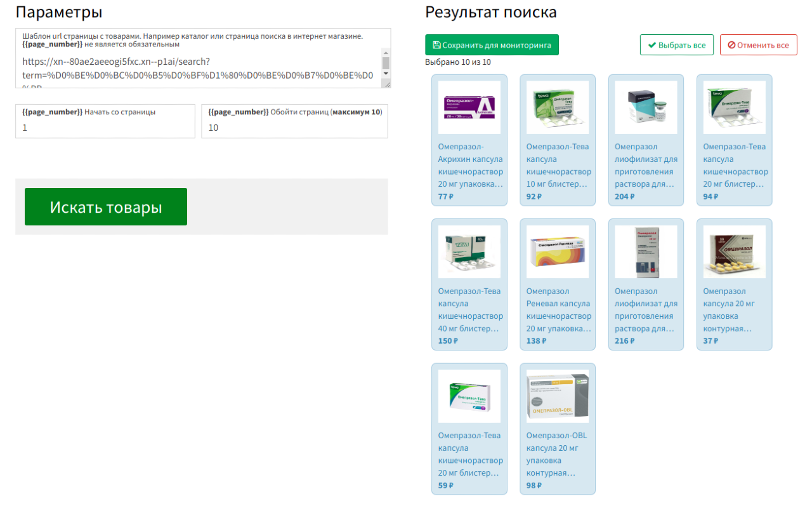Start the search with Искать товары
The image size is (812, 508).
(106, 207)
